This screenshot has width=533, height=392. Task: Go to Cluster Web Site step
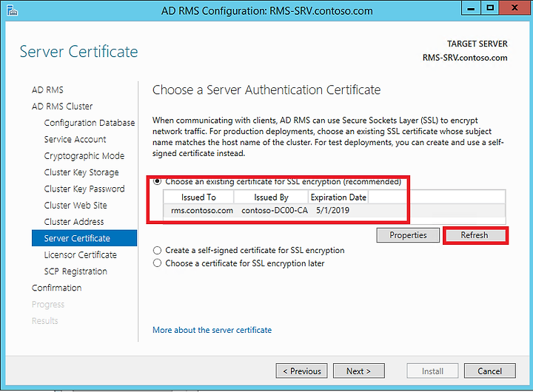(x=76, y=205)
